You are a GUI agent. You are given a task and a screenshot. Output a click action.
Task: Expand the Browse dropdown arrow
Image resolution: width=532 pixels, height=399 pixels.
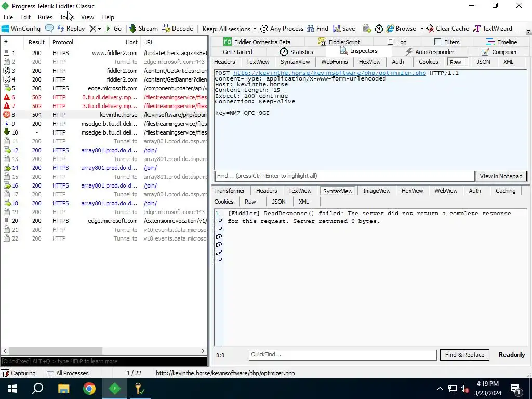click(x=422, y=29)
